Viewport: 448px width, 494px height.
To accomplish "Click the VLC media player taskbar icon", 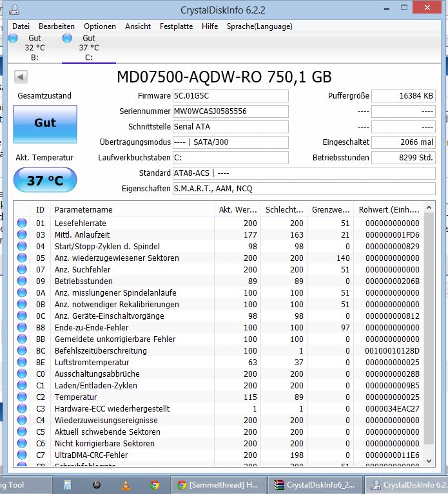I will [x=126, y=485].
